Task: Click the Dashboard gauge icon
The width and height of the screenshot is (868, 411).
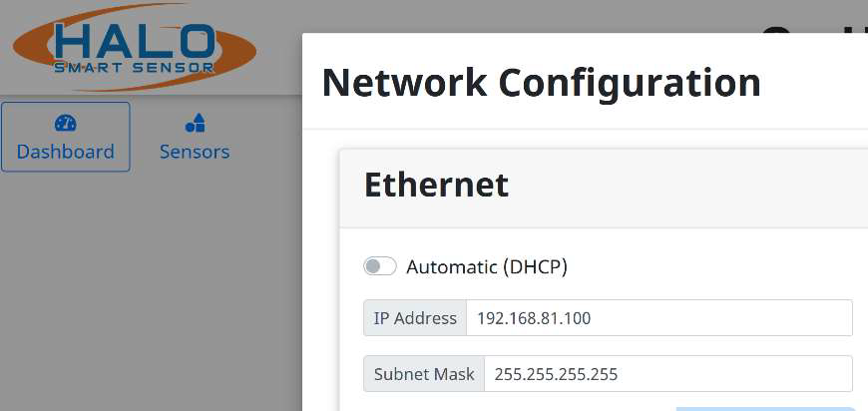Action: point(65,123)
